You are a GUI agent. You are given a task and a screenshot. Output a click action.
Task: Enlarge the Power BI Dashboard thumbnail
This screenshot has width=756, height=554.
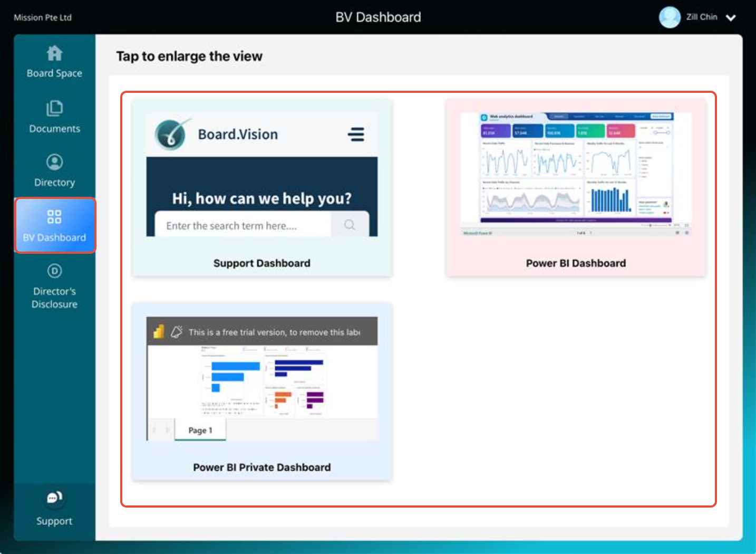pos(576,174)
